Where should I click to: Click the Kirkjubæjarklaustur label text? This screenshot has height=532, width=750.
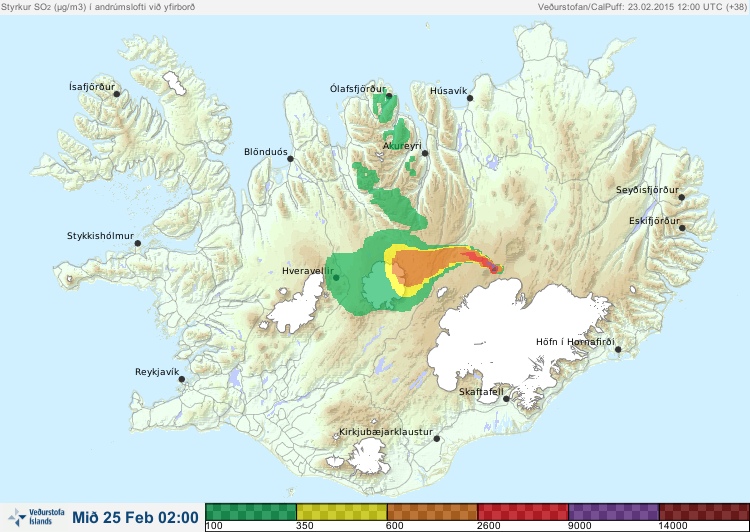[386, 432]
